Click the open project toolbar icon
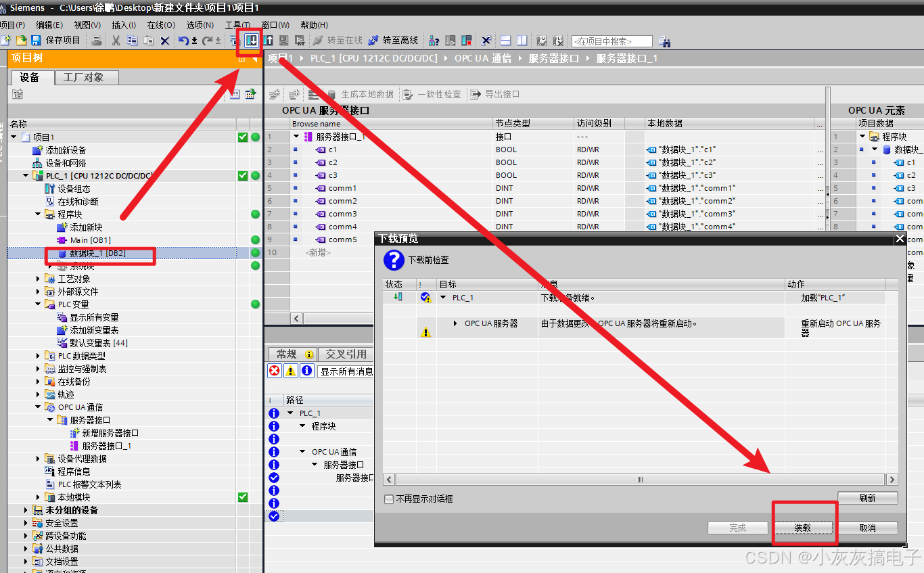The width and height of the screenshot is (924, 573). (21, 41)
